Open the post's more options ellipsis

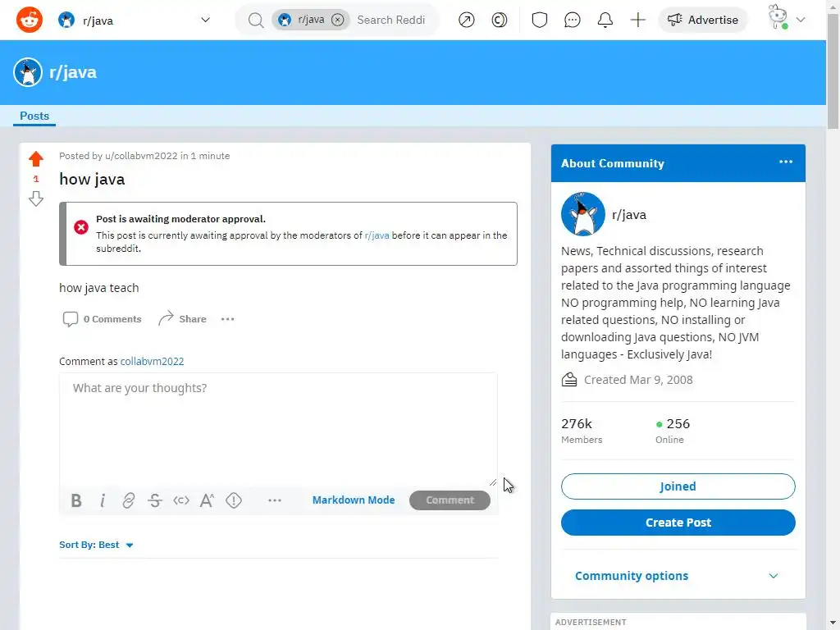click(228, 319)
